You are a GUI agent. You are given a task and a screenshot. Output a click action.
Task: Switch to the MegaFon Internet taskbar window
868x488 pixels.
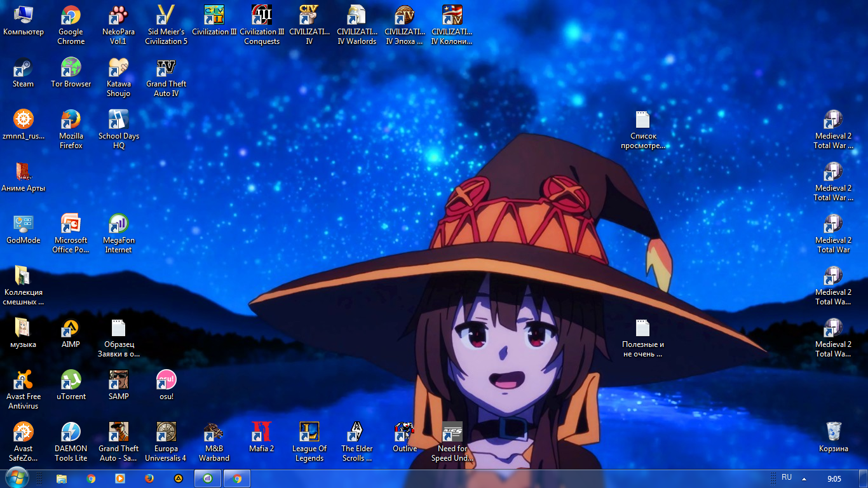click(208, 478)
